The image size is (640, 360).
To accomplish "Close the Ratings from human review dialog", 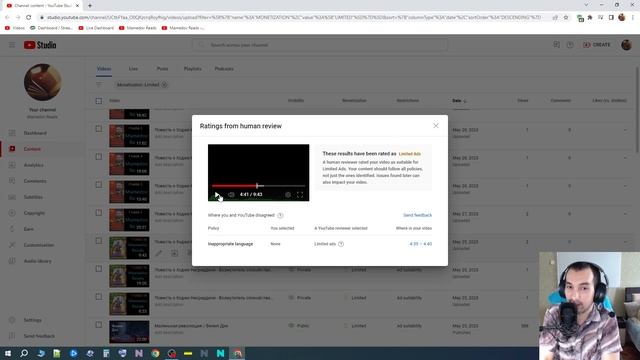I will (436, 126).
